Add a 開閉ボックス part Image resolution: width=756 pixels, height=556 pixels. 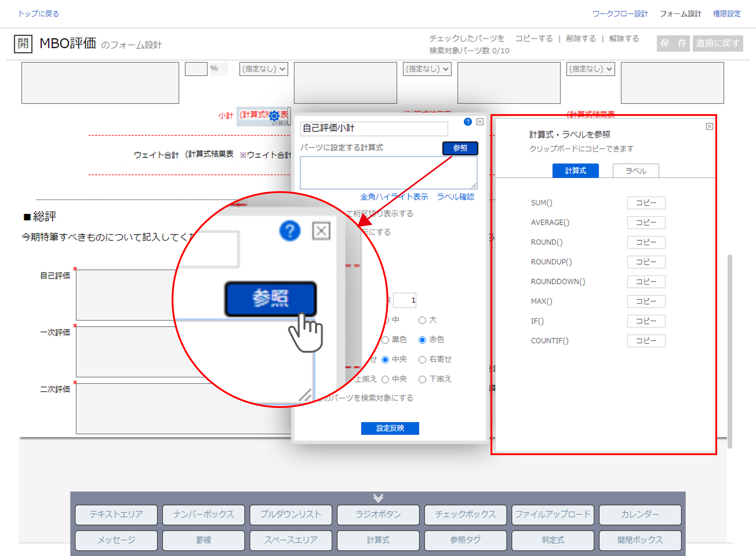[640, 540]
